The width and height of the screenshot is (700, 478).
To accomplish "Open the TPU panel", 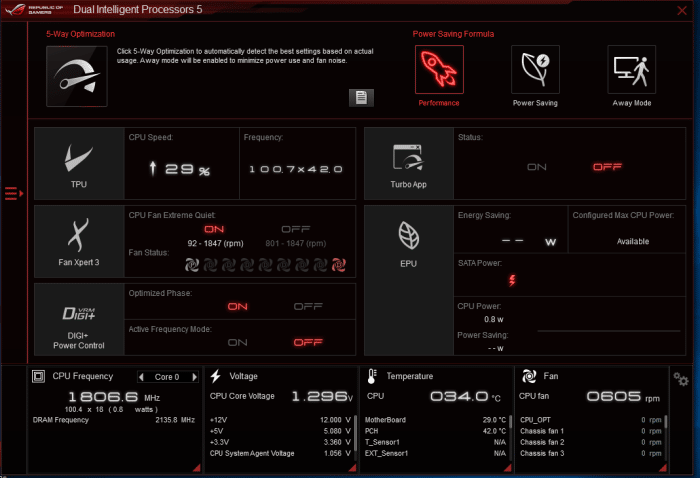I will [x=79, y=163].
